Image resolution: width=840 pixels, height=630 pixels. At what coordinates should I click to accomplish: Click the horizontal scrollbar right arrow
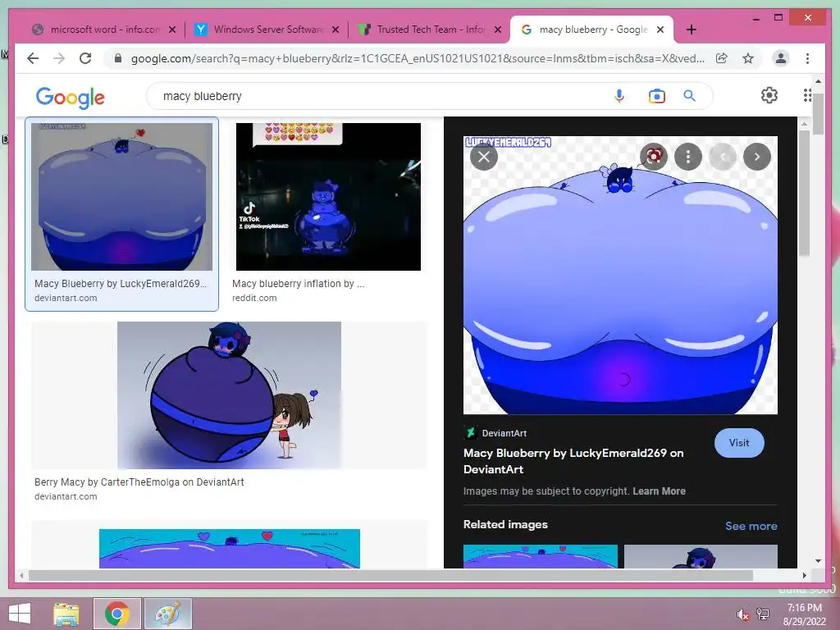[805, 575]
